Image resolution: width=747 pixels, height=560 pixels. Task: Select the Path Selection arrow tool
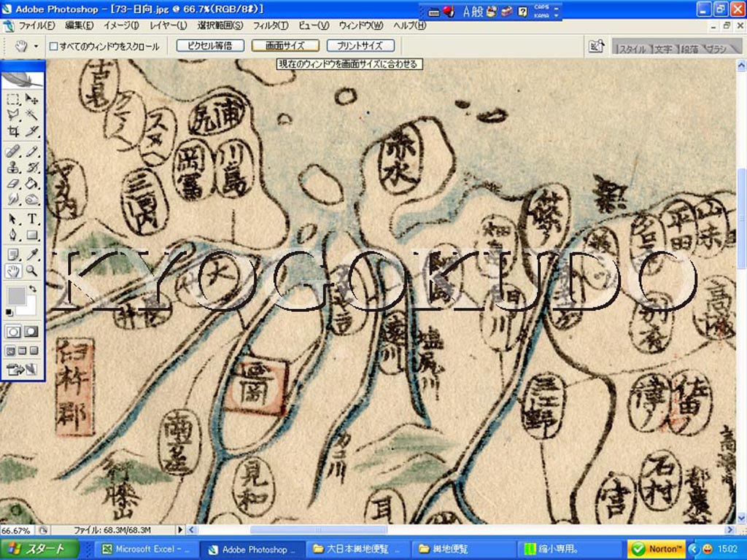tap(13, 219)
